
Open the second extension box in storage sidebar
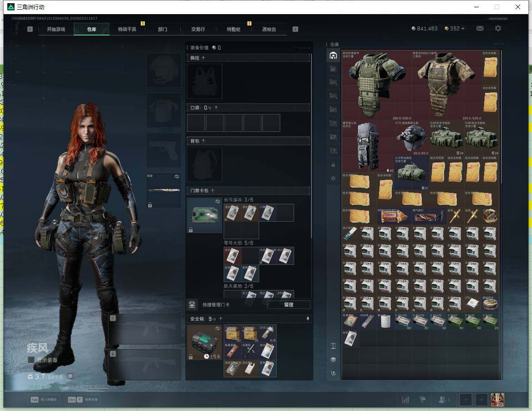[333, 82]
